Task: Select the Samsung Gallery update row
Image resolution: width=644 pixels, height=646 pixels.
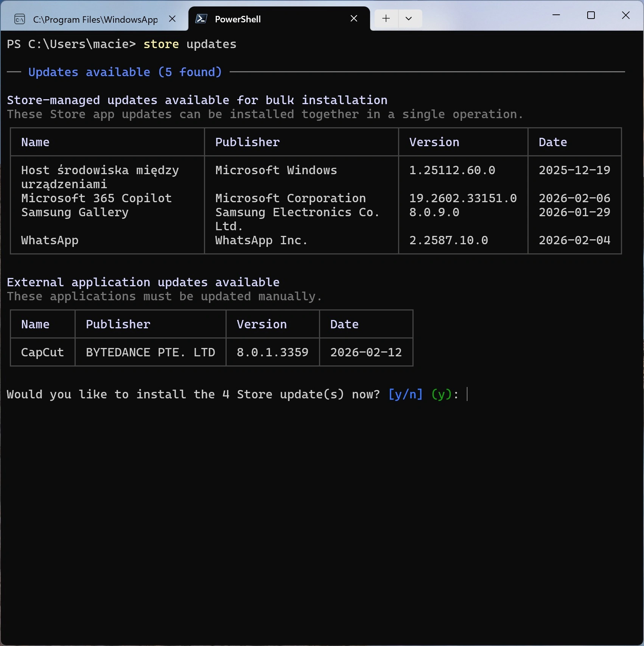Action: point(75,212)
